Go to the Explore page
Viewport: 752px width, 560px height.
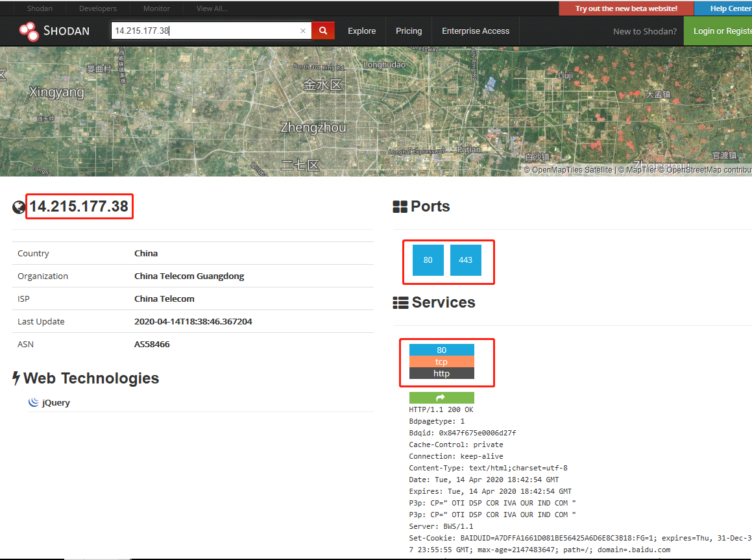361,30
